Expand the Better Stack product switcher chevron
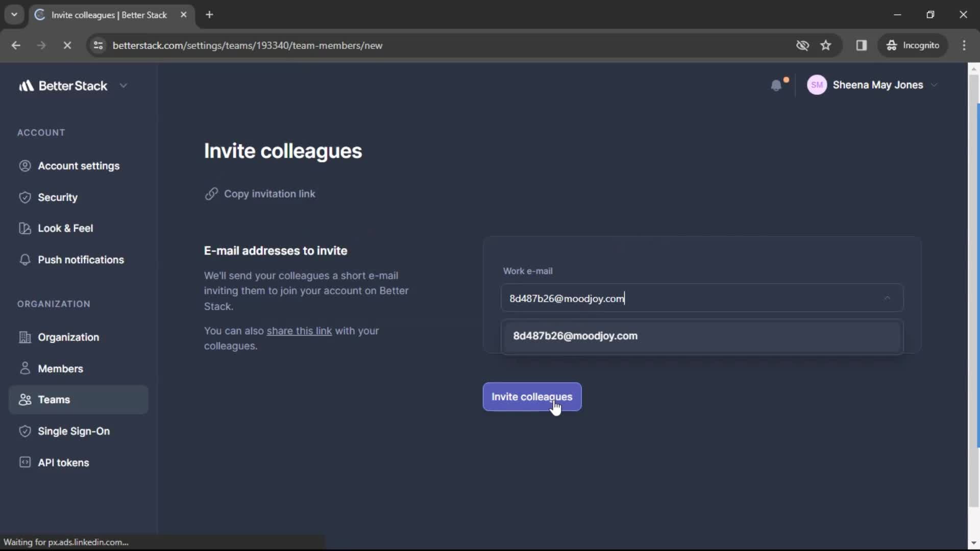980x551 pixels. click(x=123, y=86)
